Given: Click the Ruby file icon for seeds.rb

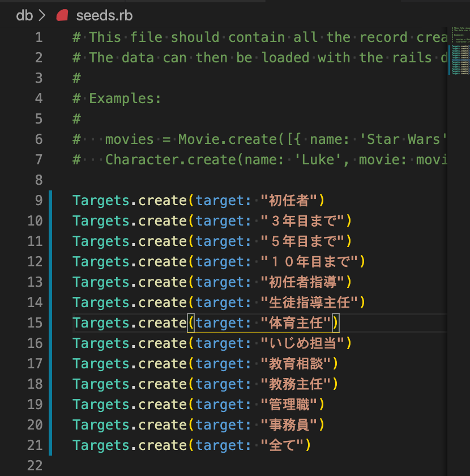Looking at the screenshot, I should coord(62,15).
